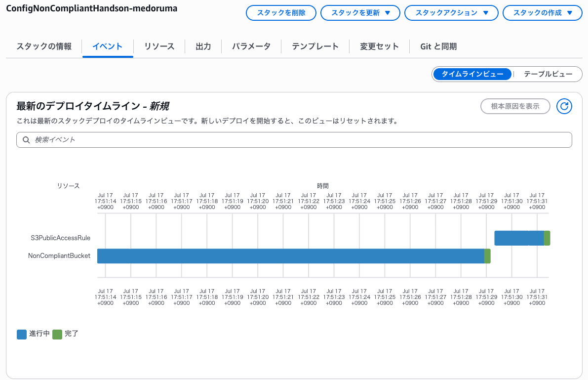
Task: Click the blue 進行中 legend swatch
Action: (x=22, y=334)
